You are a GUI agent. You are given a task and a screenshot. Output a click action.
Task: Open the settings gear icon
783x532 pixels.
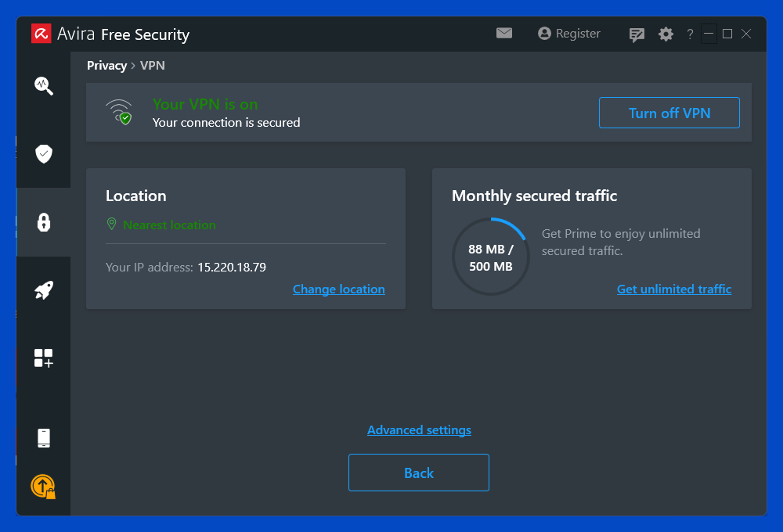point(666,34)
